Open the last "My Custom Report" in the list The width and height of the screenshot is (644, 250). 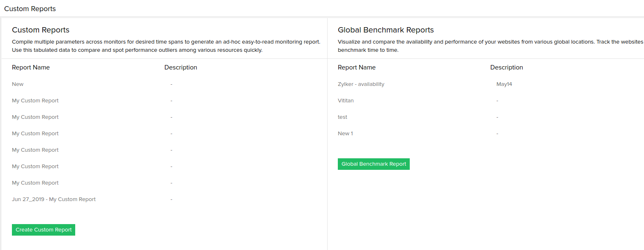[35, 183]
